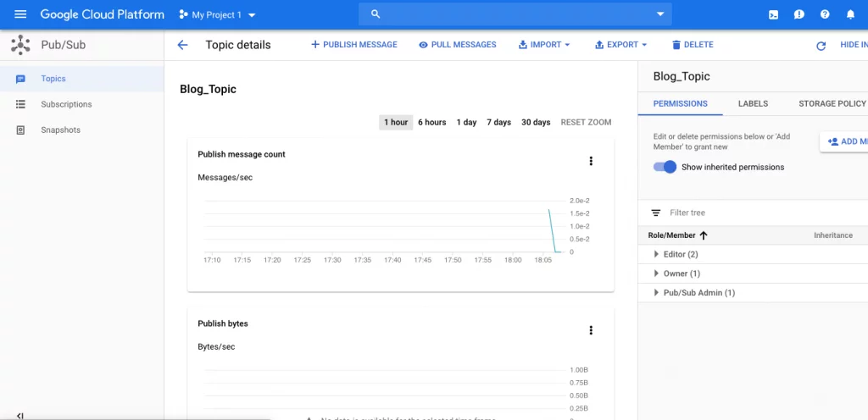Open the Import dropdown
Screen dimensions: 868x420
(544, 45)
